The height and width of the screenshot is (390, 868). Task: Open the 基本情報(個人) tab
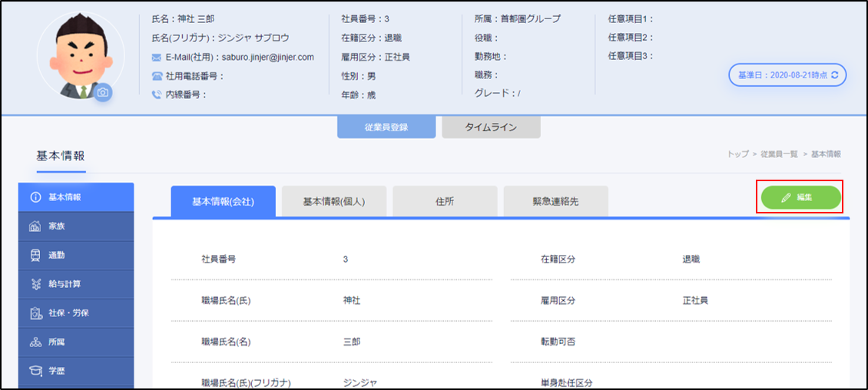333,202
